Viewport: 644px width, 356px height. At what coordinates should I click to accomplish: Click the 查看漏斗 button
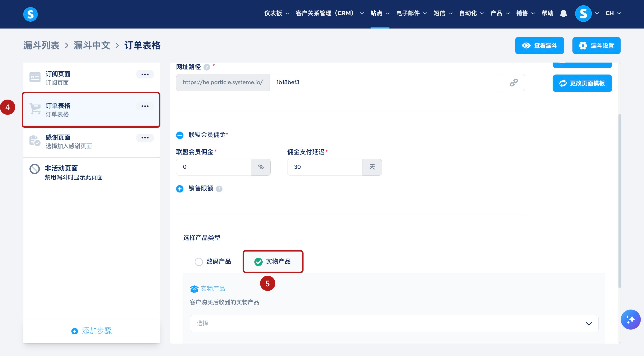pyautogui.click(x=539, y=46)
